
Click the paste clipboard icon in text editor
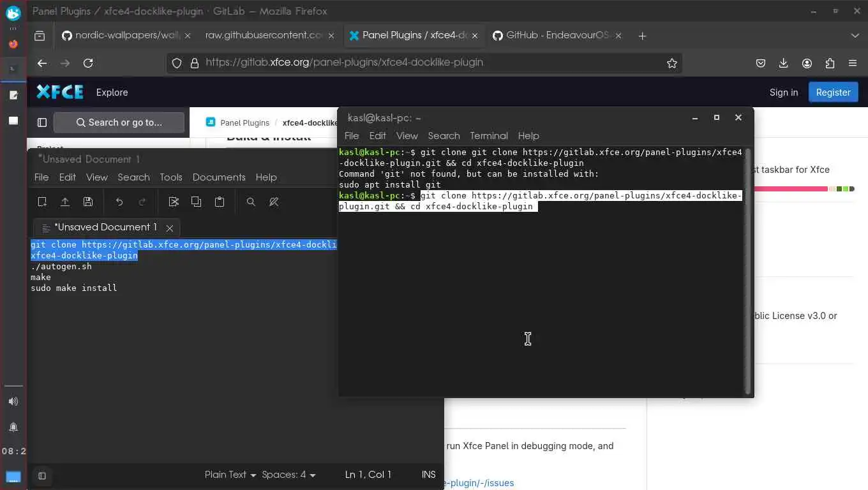click(220, 202)
